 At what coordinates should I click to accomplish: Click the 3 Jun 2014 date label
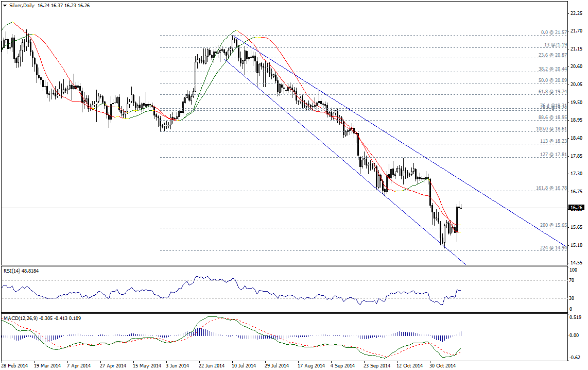pyautogui.click(x=177, y=365)
